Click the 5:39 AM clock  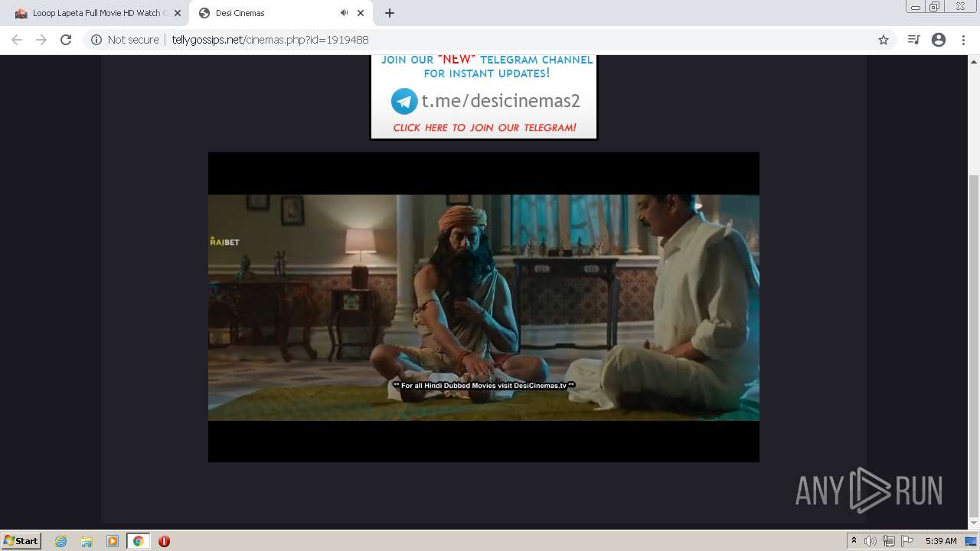click(941, 541)
